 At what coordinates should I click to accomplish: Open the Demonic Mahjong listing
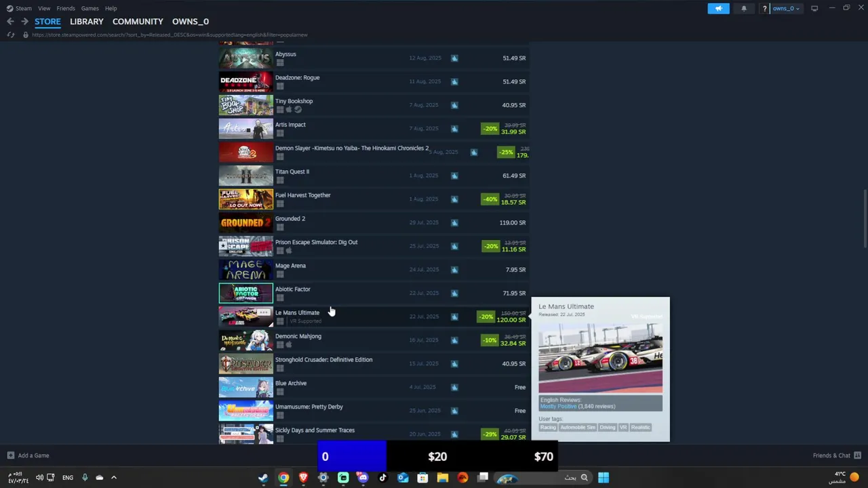click(374, 340)
